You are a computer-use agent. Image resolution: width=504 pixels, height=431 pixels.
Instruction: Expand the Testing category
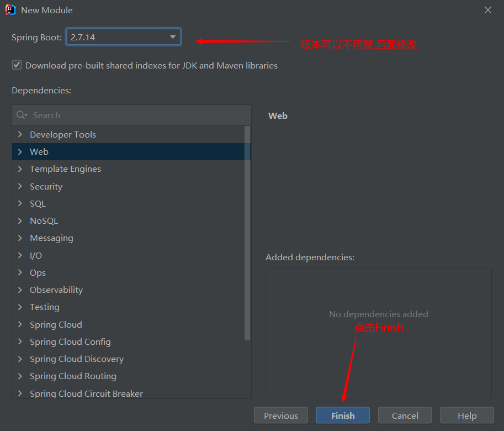pos(20,307)
